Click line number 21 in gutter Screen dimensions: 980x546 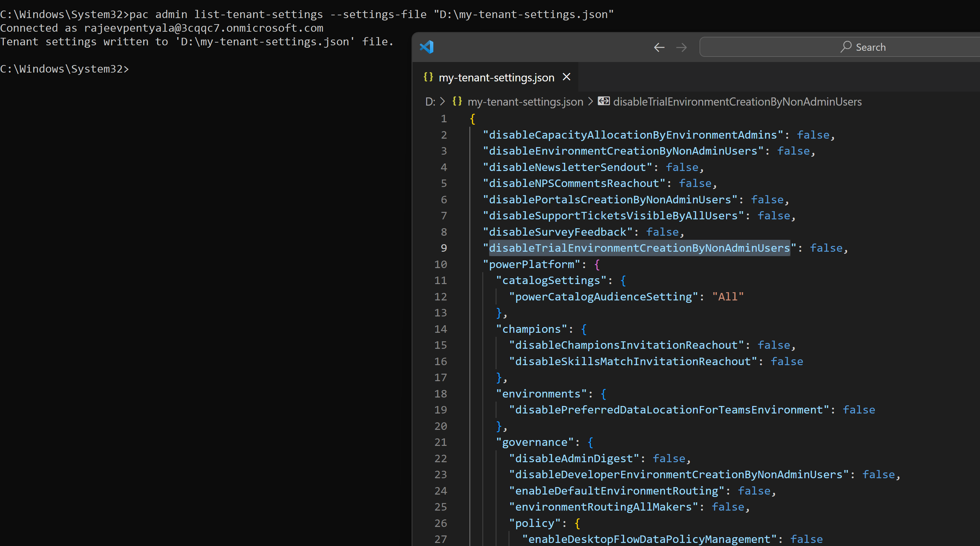pos(440,442)
